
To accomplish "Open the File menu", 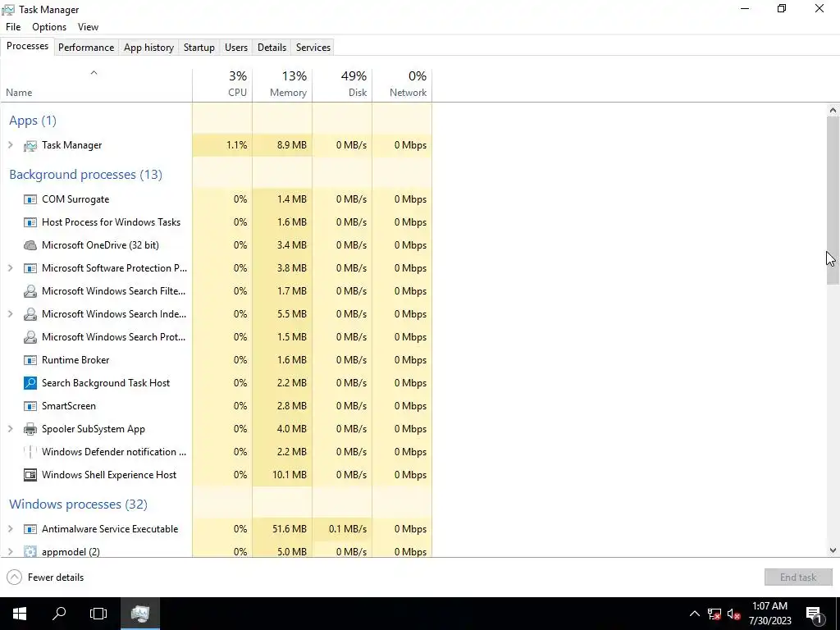I will [x=13, y=27].
